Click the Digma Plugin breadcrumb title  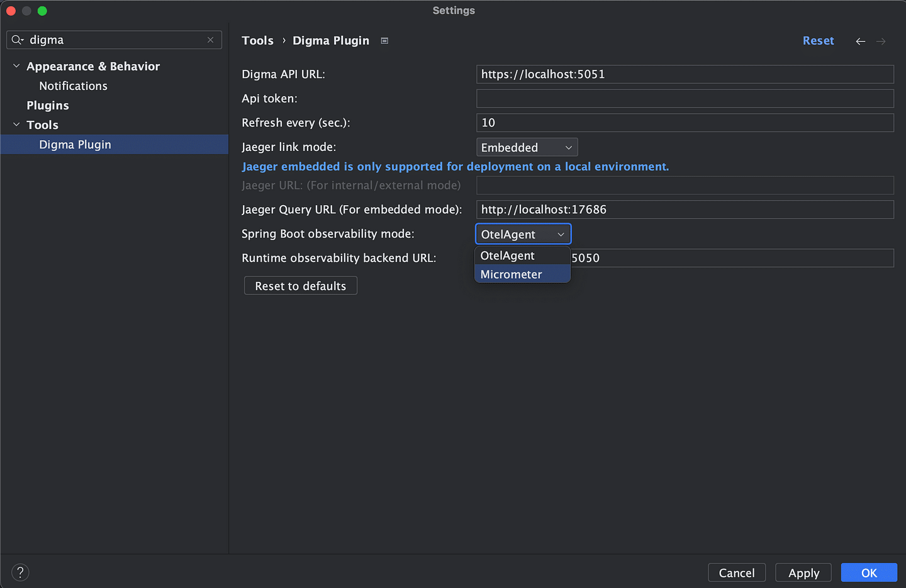(x=331, y=41)
